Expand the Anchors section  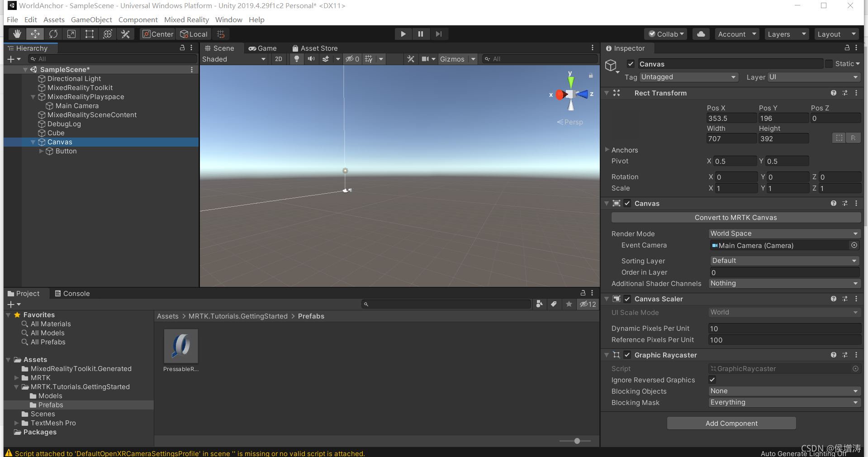click(x=607, y=149)
